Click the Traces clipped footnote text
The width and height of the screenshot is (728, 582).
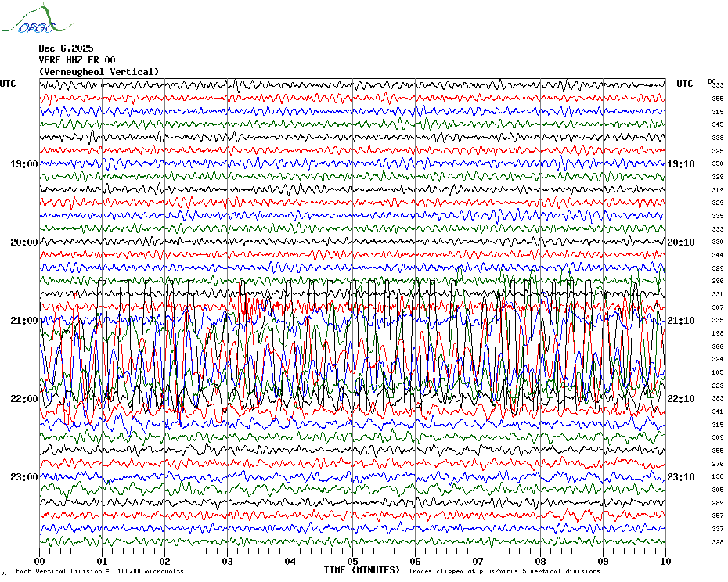(504, 572)
